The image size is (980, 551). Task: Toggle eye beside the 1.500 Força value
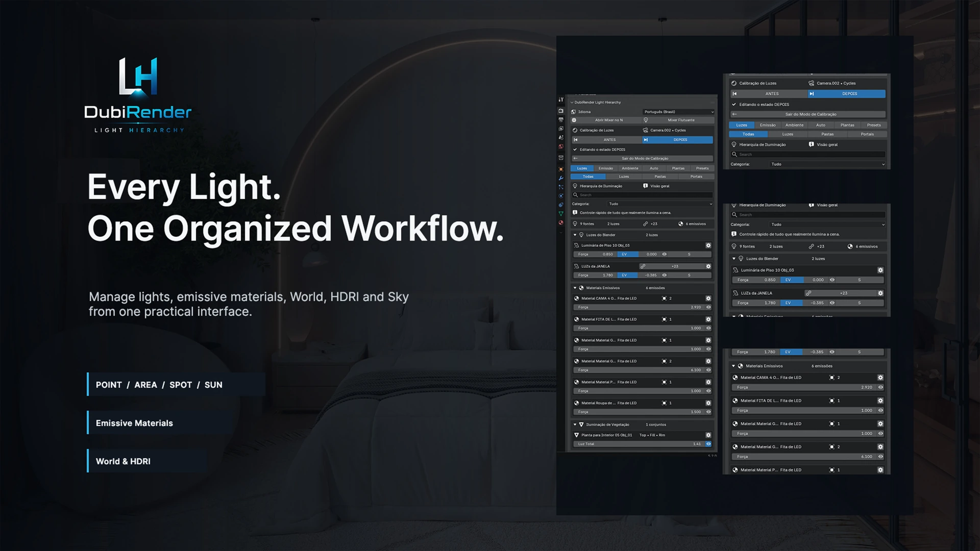(708, 412)
